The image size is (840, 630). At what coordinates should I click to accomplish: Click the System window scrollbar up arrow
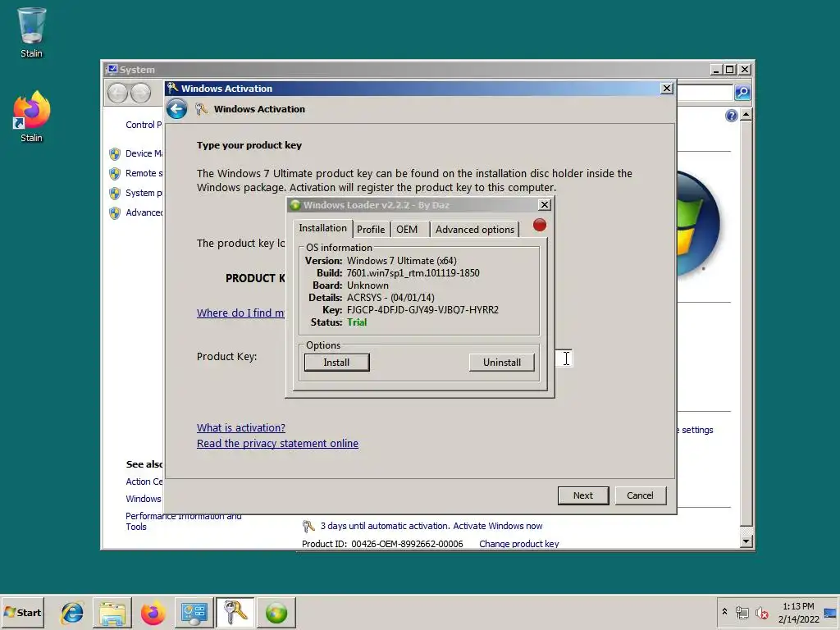746,115
